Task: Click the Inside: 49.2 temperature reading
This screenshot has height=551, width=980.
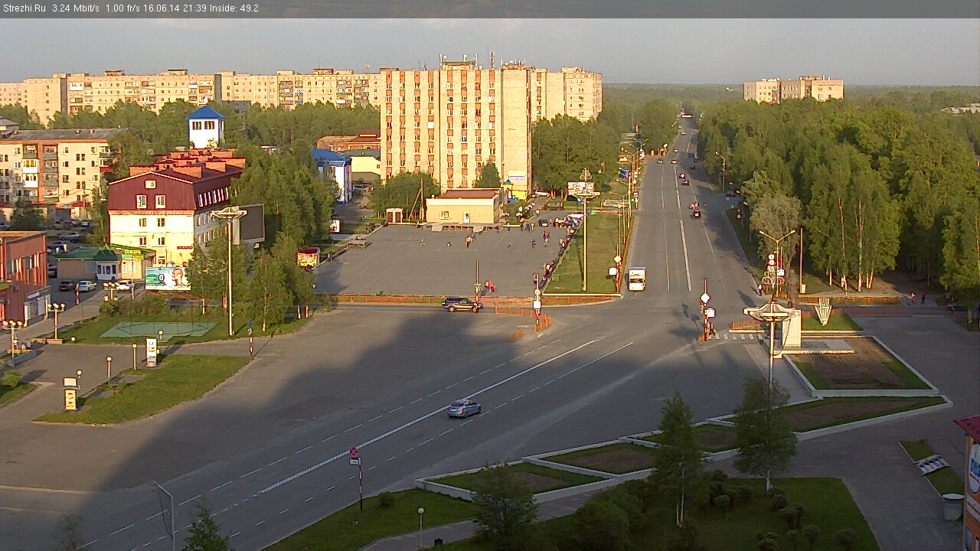Action: [234, 8]
